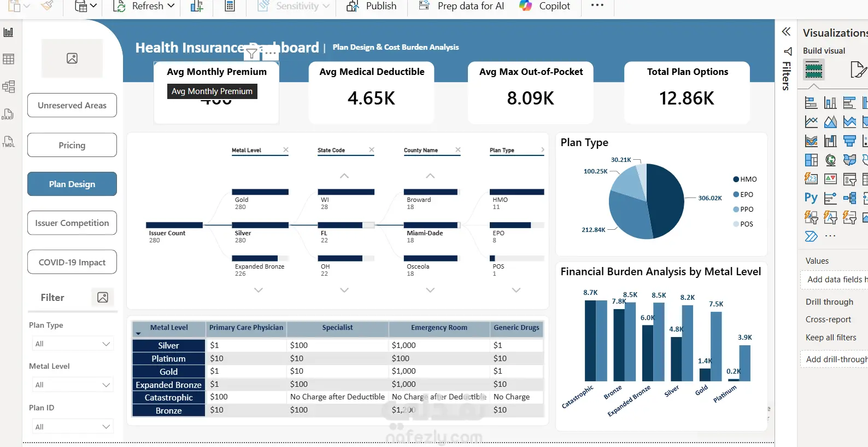The width and height of the screenshot is (868, 447).
Task: Select the new card 123 visual
Action: pos(811,179)
